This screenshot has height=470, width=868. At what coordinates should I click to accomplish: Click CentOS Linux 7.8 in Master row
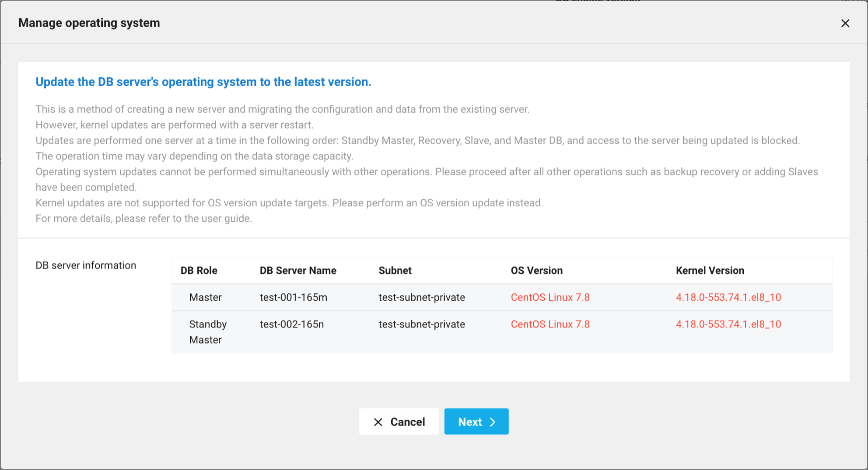pyautogui.click(x=550, y=297)
